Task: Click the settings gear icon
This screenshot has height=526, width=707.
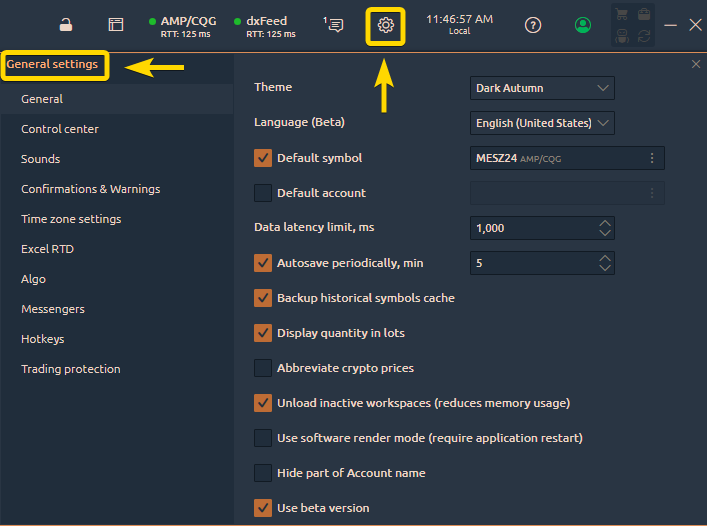Action: 385,26
